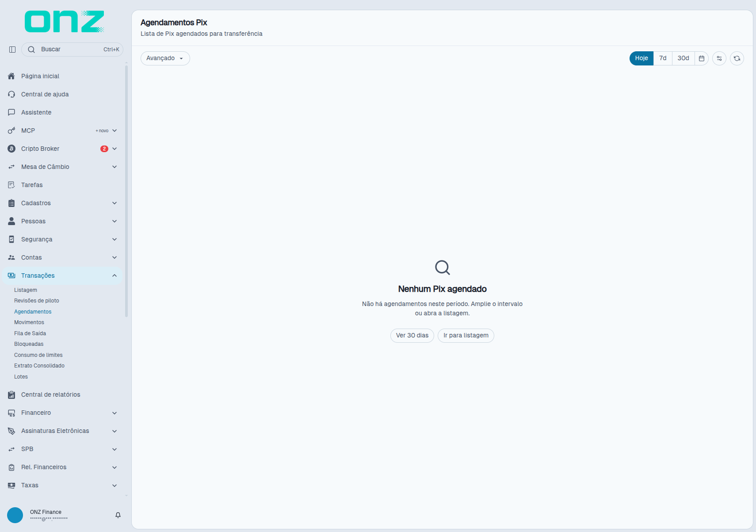The width and height of the screenshot is (756, 532).
Task: Toggle the sidebar collapse icon
Action: tap(12, 50)
